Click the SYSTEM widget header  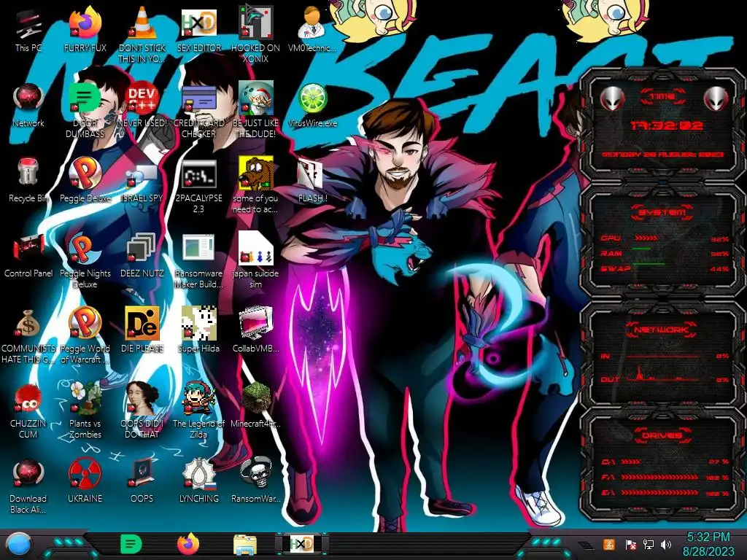(662, 212)
